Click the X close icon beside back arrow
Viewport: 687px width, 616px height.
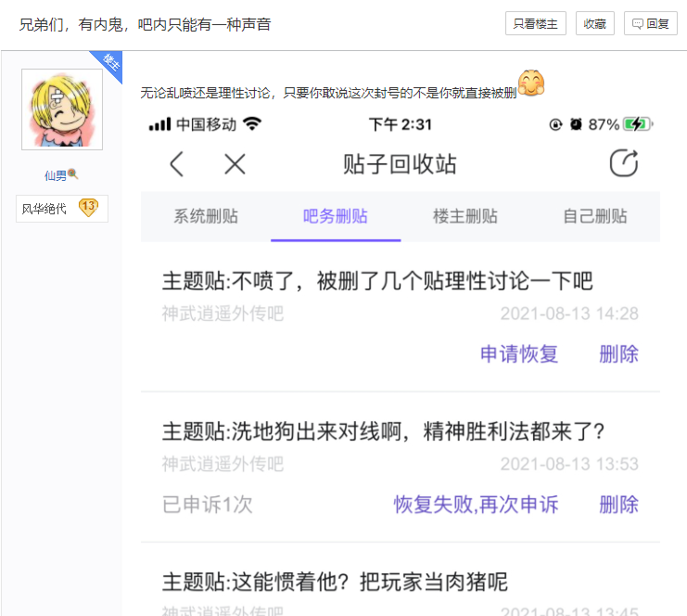(x=235, y=164)
